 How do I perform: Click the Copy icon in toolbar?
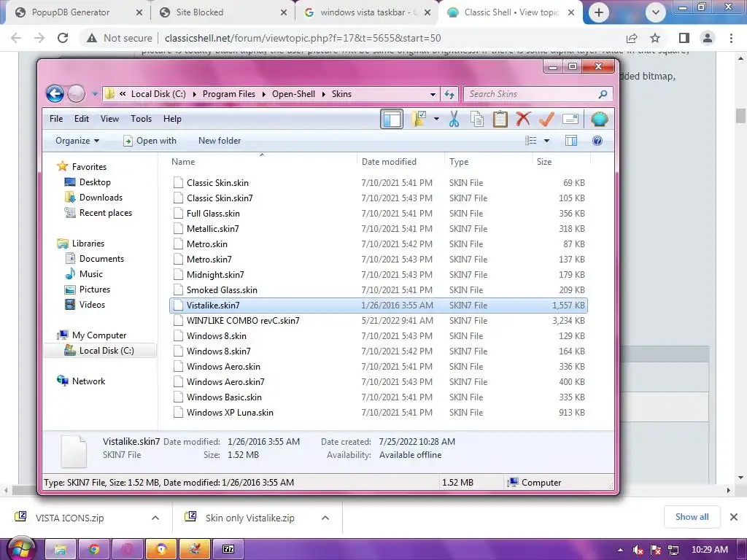[x=477, y=119]
